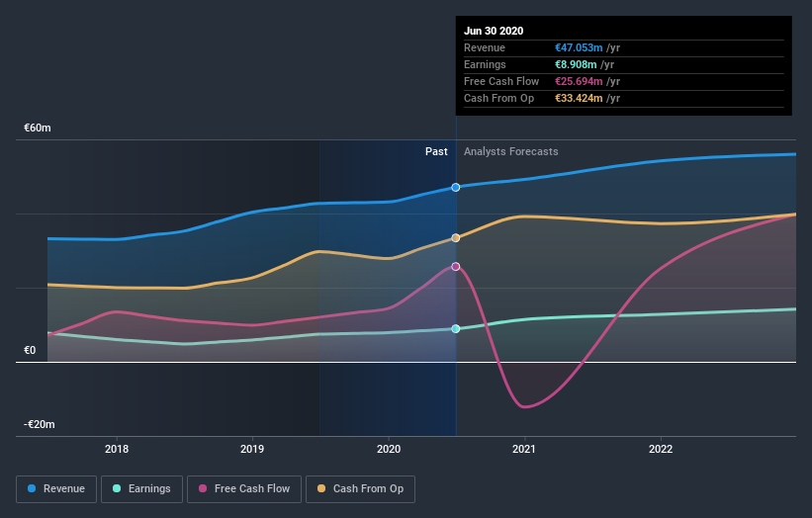Viewport: 812px width, 518px height.
Task: Click the Earnings teal data point marker
Action: pos(456,328)
